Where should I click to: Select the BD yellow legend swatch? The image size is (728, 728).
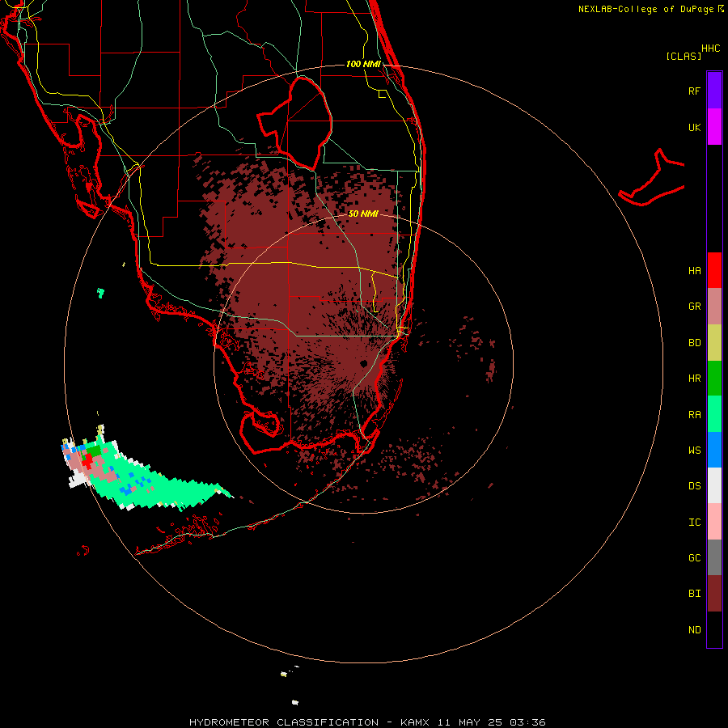(714, 343)
